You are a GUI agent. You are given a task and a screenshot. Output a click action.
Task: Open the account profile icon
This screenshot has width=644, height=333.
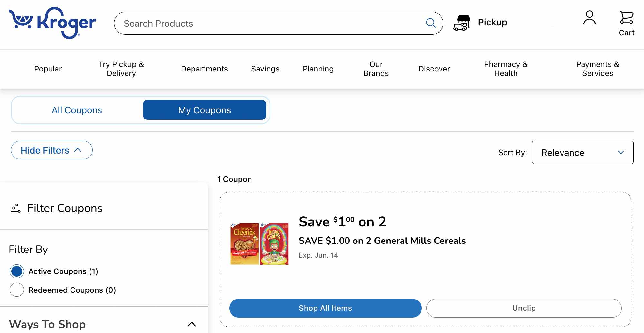coord(590,18)
